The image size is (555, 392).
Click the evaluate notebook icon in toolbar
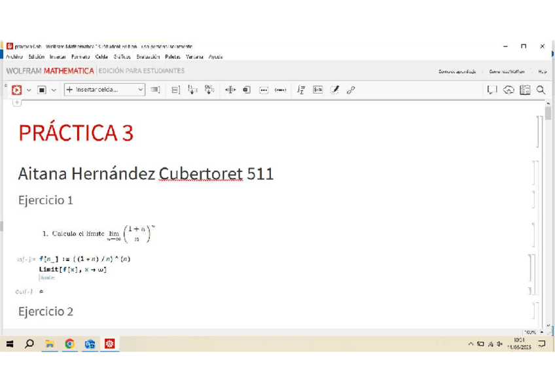point(16,90)
